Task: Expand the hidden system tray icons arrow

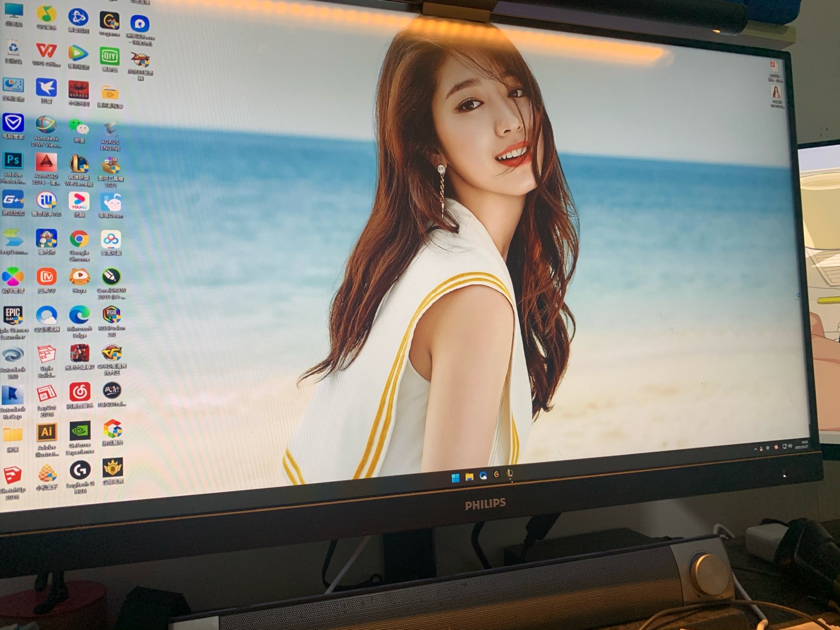Action: click(756, 449)
